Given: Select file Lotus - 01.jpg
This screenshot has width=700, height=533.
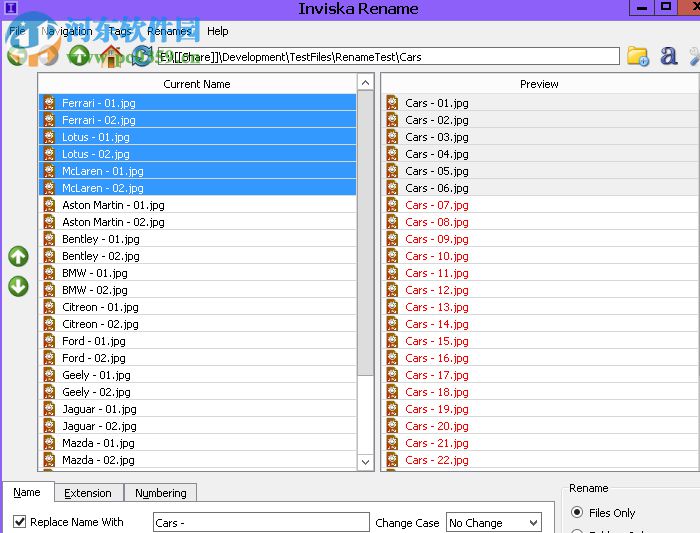Looking at the screenshot, I should coord(197,137).
